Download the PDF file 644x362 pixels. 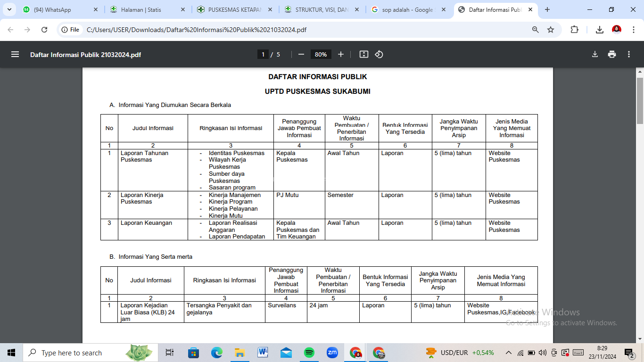point(595,54)
